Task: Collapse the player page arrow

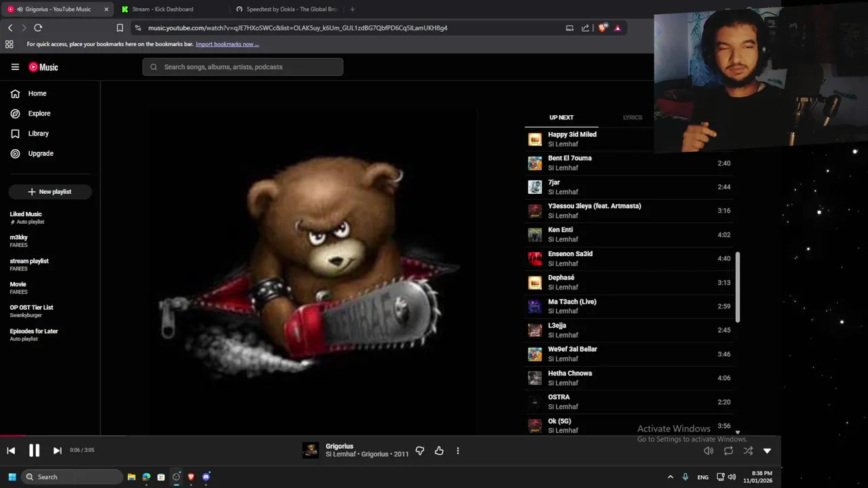Action: 767,451
